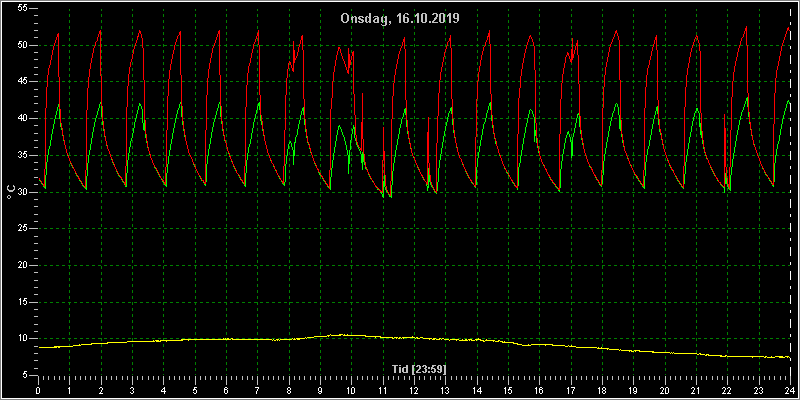Select hour 6 on the time axis
800x400 pixels.
(226, 389)
